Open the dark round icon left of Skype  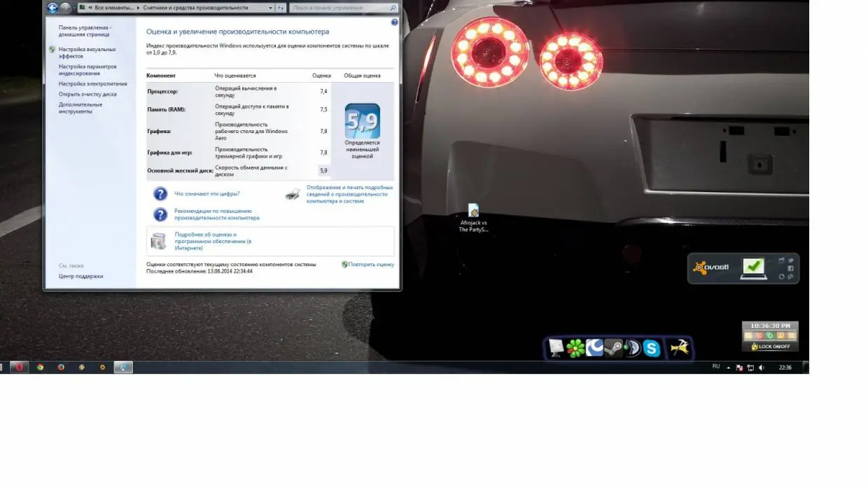click(632, 347)
